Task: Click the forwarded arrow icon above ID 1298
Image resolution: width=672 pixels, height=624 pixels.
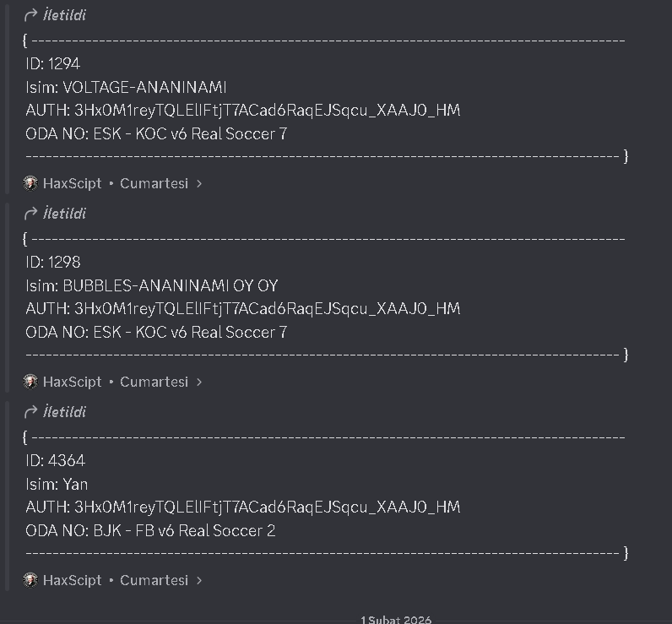Action: click(30, 214)
